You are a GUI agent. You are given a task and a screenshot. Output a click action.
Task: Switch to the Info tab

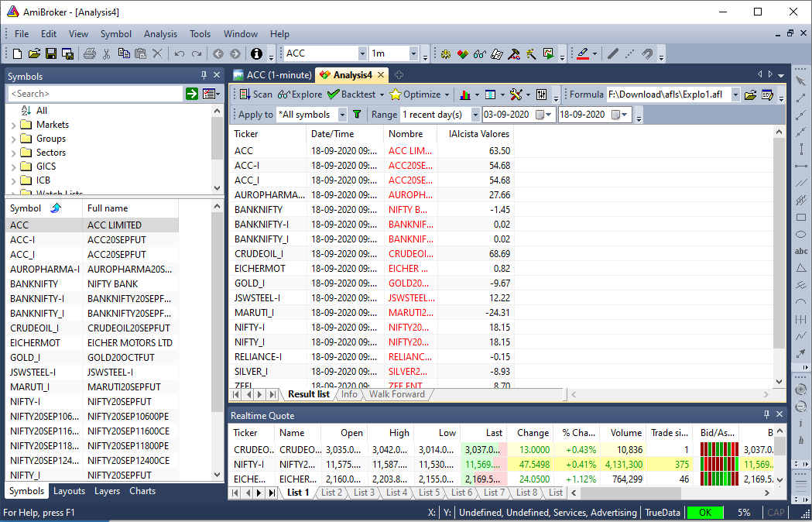tap(349, 394)
